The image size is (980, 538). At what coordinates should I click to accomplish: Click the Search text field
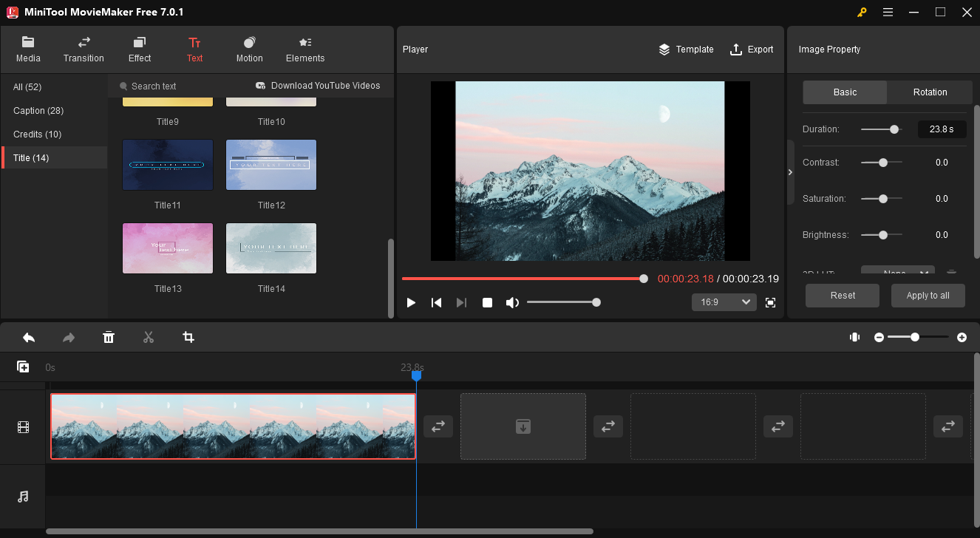point(181,86)
